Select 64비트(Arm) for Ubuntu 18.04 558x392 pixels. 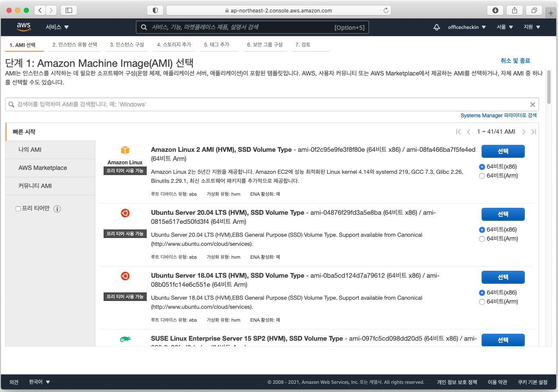[482, 301]
